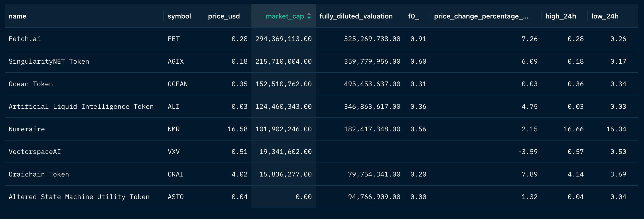The image size is (644, 219).
Task: Click the market_cap sort arrow icon
Action: 309,16
